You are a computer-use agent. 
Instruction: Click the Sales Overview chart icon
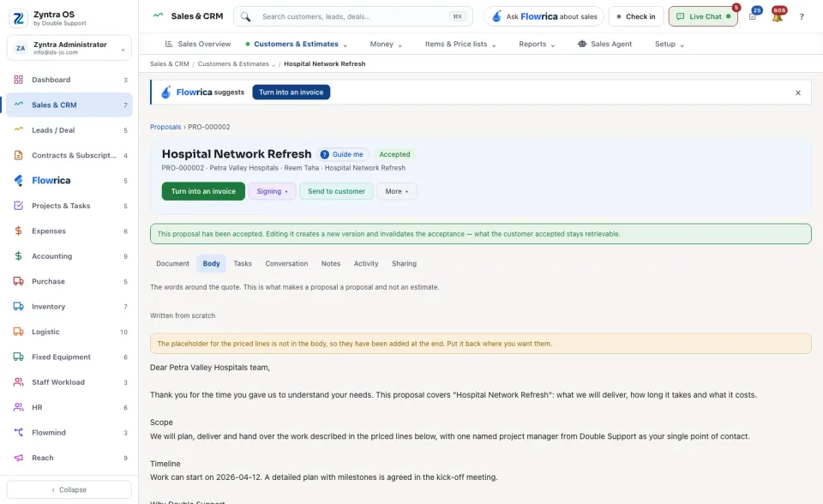pyautogui.click(x=169, y=44)
